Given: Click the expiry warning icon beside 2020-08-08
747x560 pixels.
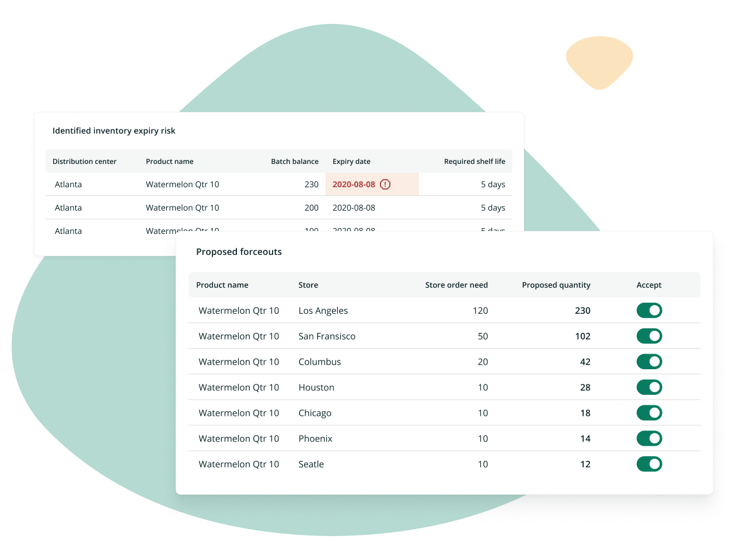Looking at the screenshot, I should click(385, 184).
